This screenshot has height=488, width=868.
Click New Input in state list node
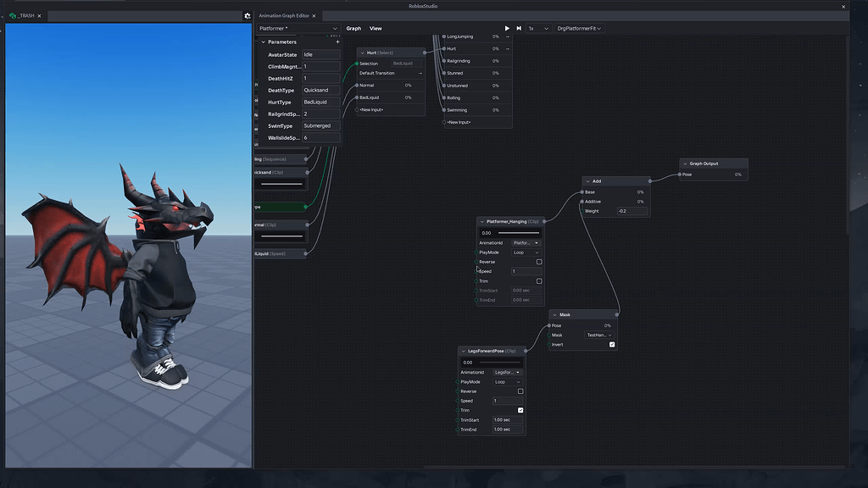[459, 122]
